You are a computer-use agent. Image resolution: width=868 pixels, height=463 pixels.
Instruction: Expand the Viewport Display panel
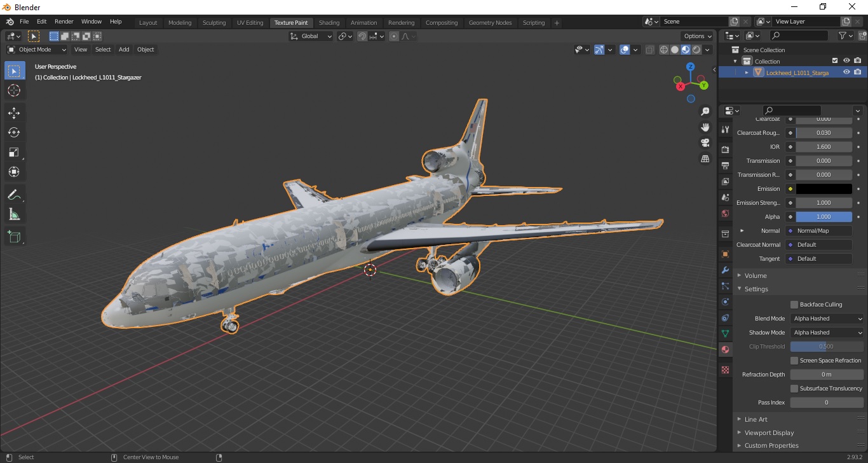coord(739,432)
